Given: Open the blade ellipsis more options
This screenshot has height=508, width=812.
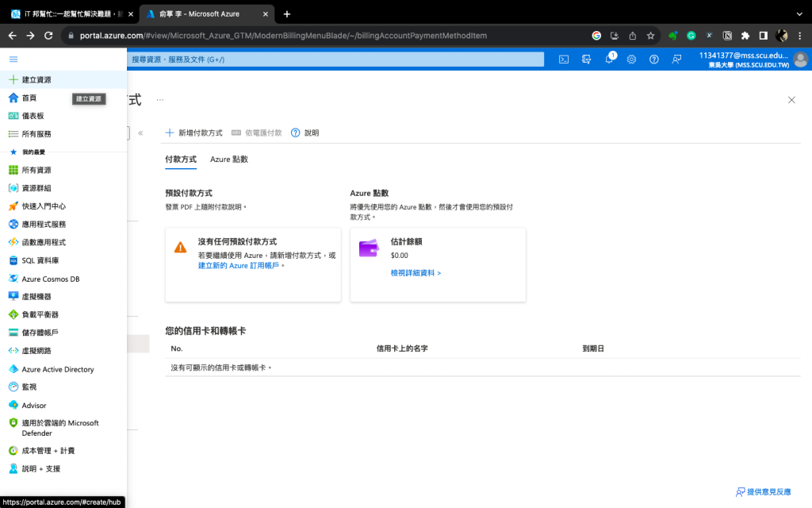Looking at the screenshot, I should (160, 99).
